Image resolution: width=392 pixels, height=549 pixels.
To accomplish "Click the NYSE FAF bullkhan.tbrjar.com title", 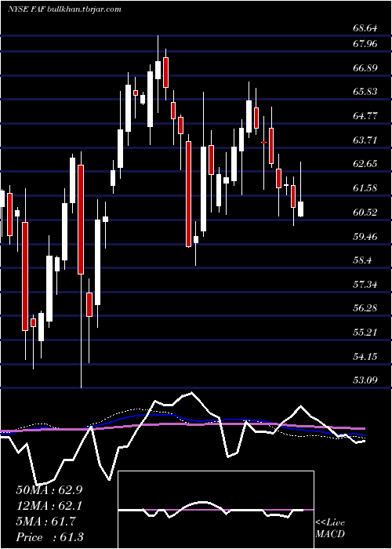I will [64, 9].
